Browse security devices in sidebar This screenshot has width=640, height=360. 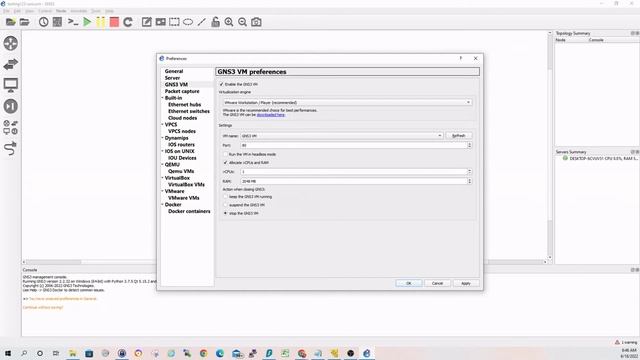pos(11,106)
